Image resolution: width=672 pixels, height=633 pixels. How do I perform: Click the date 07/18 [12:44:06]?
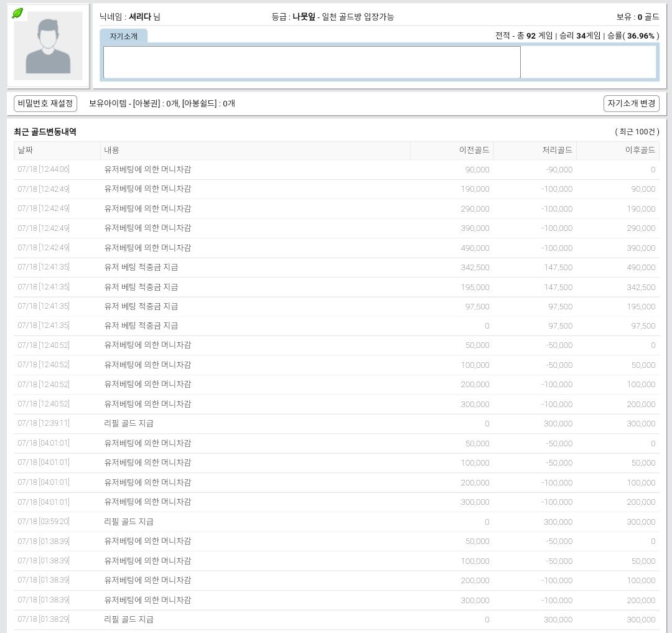pyautogui.click(x=44, y=169)
